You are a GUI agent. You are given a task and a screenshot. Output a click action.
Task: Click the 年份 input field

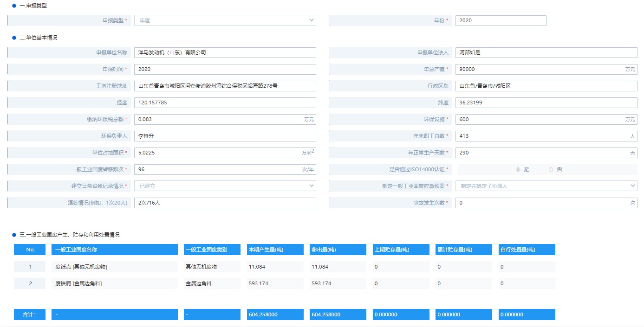[x=501, y=20]
